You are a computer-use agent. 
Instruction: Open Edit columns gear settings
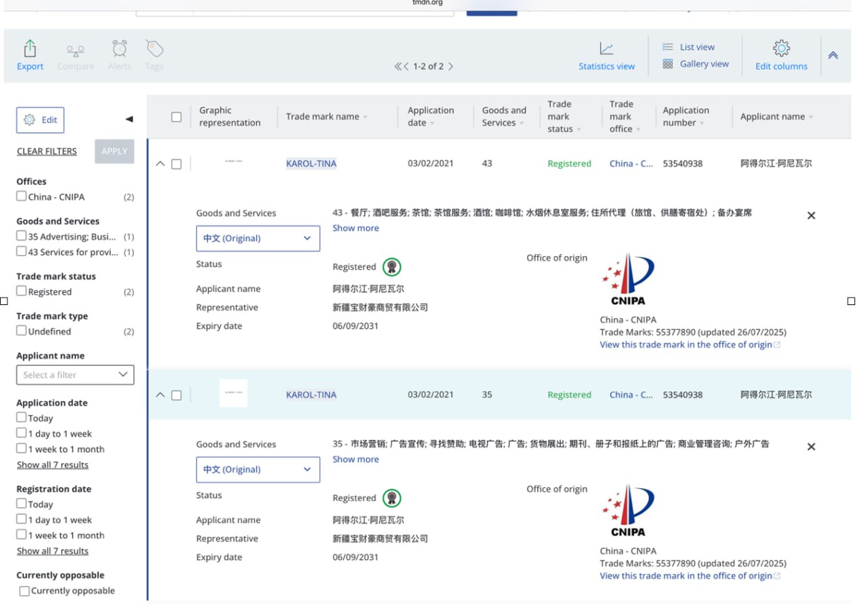(x=781, y=49)
